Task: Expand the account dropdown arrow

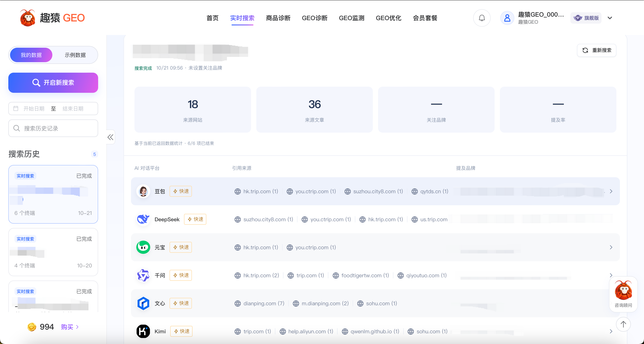Action: 610,18
